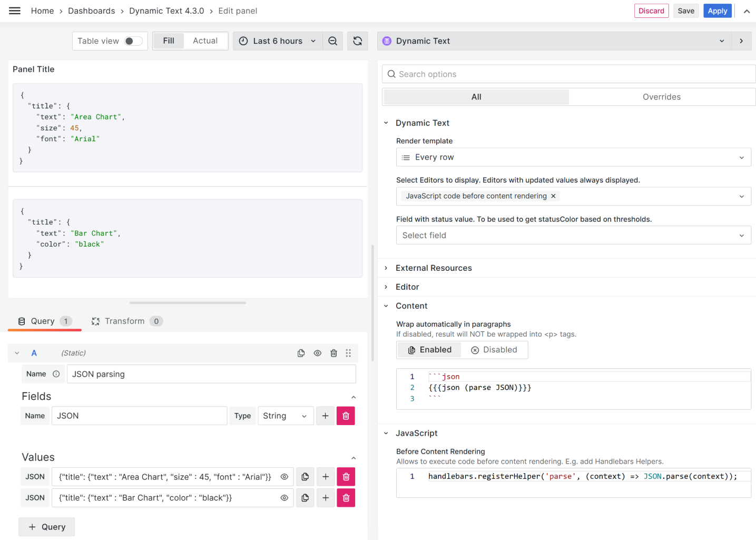Open the Render template dropdown

[x=573, y=158]
